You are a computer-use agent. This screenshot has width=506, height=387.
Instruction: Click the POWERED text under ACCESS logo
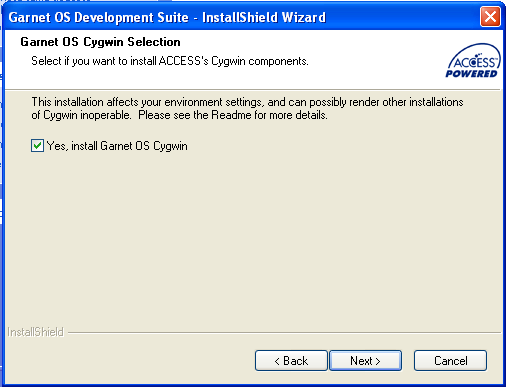click(471, 73)
